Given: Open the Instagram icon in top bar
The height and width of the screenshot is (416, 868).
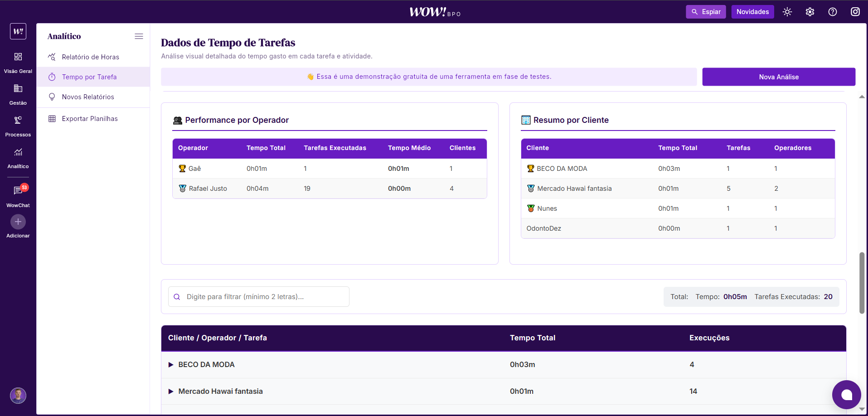Looking at the screenshot, I should tap(855, 12).
